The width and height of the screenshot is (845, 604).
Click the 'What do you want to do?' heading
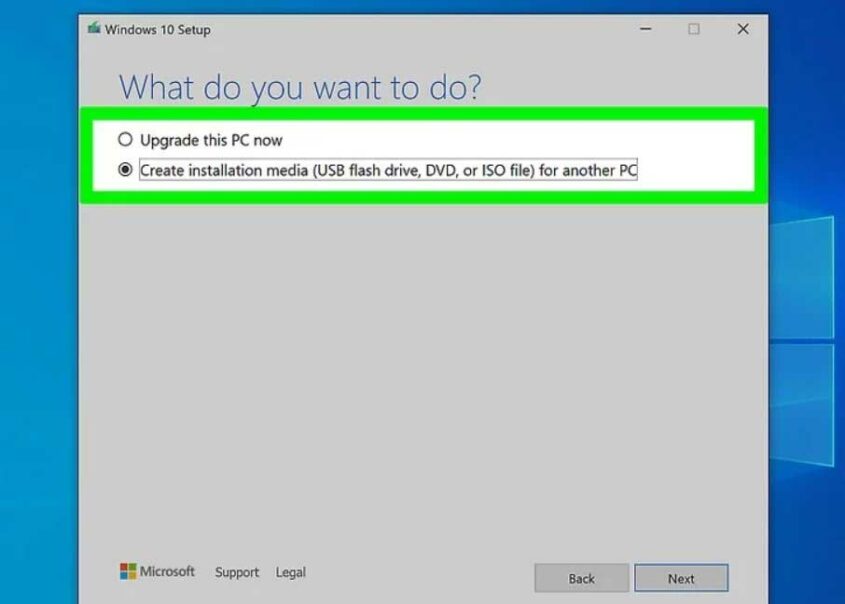(x=300, y=87)
